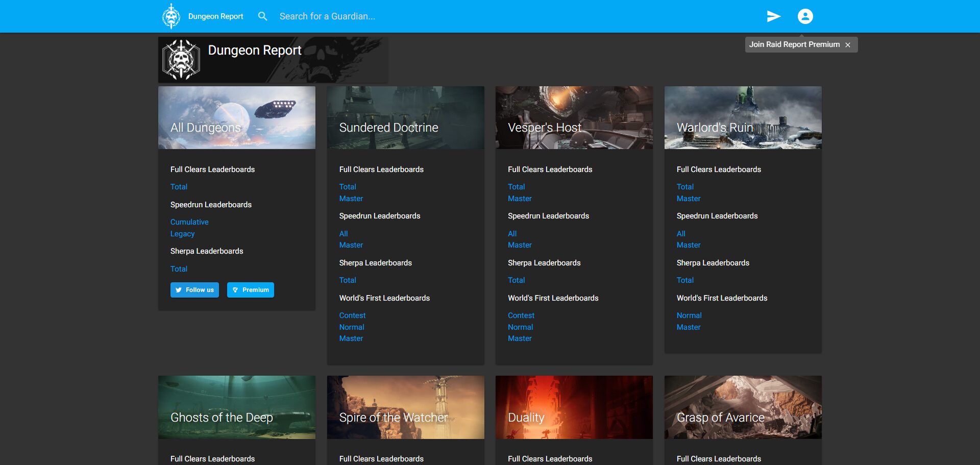Click the search magnifier icon
Viewport: 980px width, 465px height.
262,16
